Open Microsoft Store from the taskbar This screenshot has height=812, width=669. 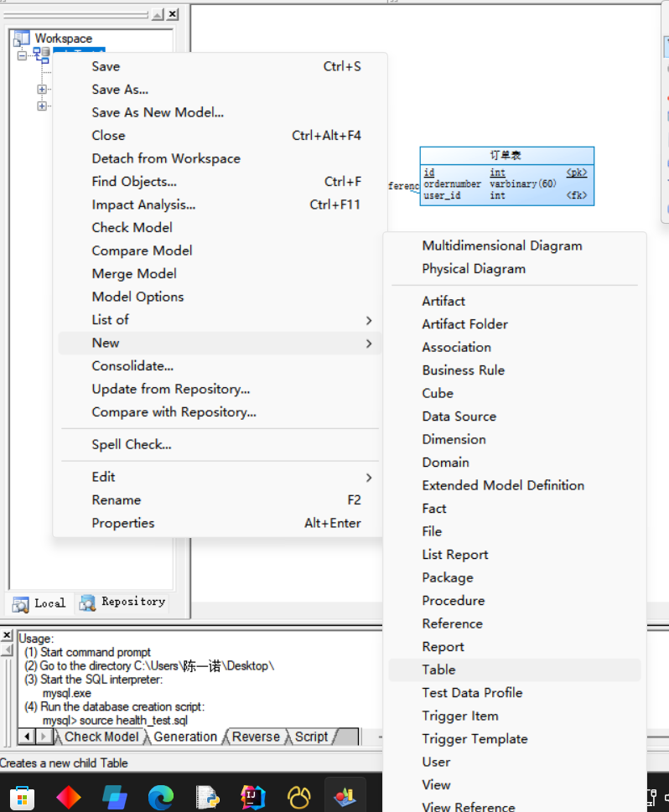pos(22,798)
